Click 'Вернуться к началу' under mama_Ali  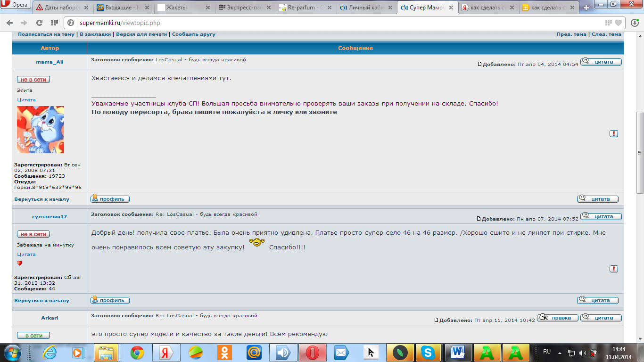click(x=42, y=199)
